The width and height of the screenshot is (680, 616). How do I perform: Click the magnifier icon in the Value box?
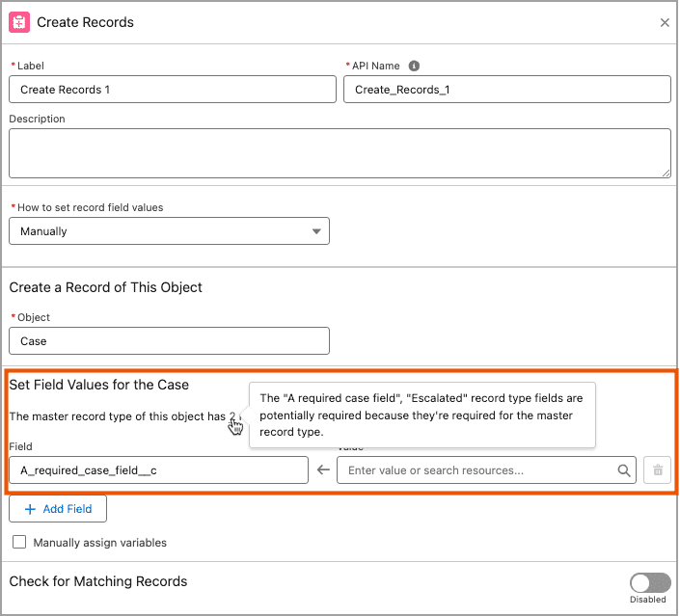(x=625, y=470)
